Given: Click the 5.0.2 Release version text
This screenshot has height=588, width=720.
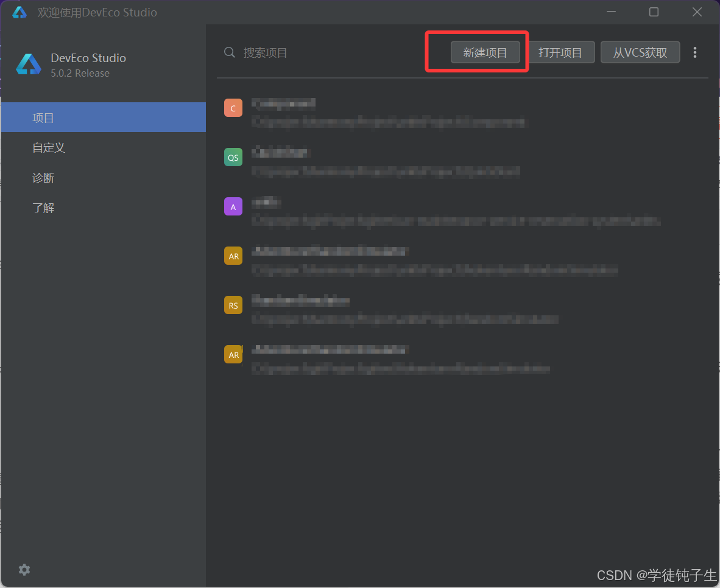Looking at the screenshot, I should (80, 73).
